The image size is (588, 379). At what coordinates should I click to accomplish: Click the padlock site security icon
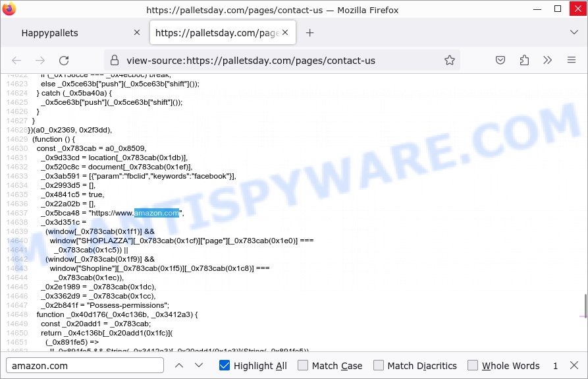point(115,61)
